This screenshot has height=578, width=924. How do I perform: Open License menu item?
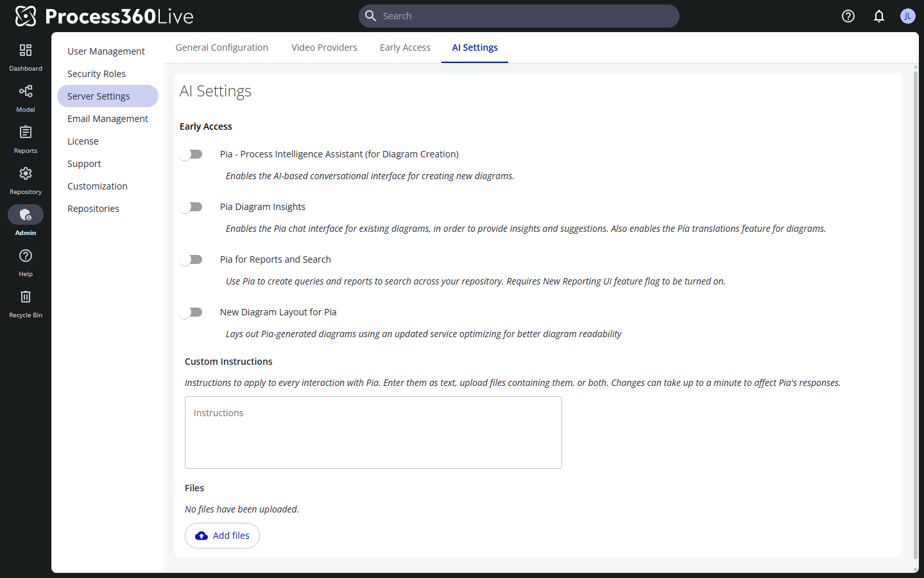pos(108,141)
